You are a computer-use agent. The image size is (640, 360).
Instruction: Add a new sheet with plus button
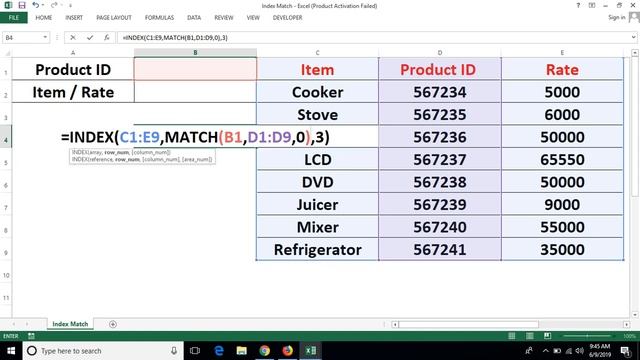click(113, 324)
